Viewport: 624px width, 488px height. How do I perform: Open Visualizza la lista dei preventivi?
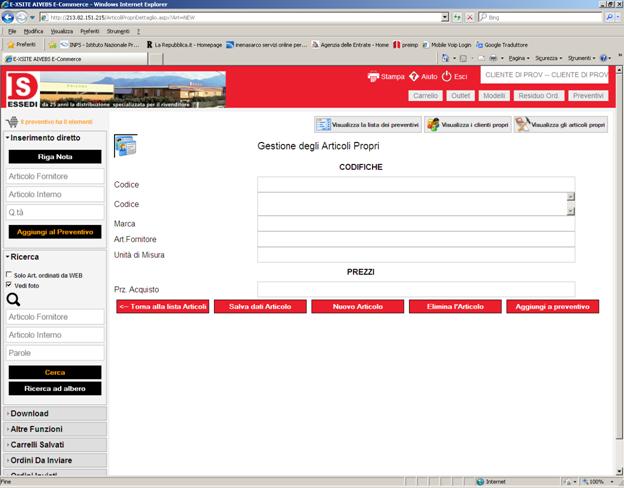(x=367, y=125)
